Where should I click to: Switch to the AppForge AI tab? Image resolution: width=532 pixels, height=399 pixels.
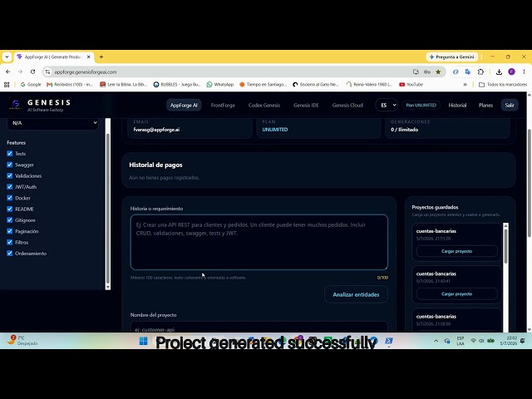point(184,106)
